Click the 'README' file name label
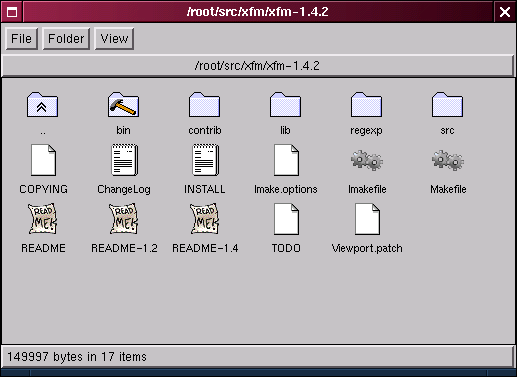Viewport: 517px width, 377px height. (x=43, y=248)
